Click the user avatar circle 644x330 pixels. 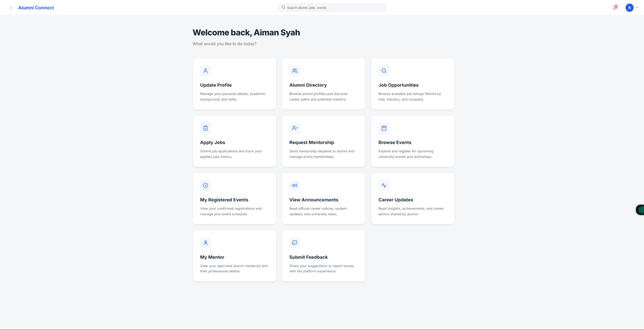(629, 8)
